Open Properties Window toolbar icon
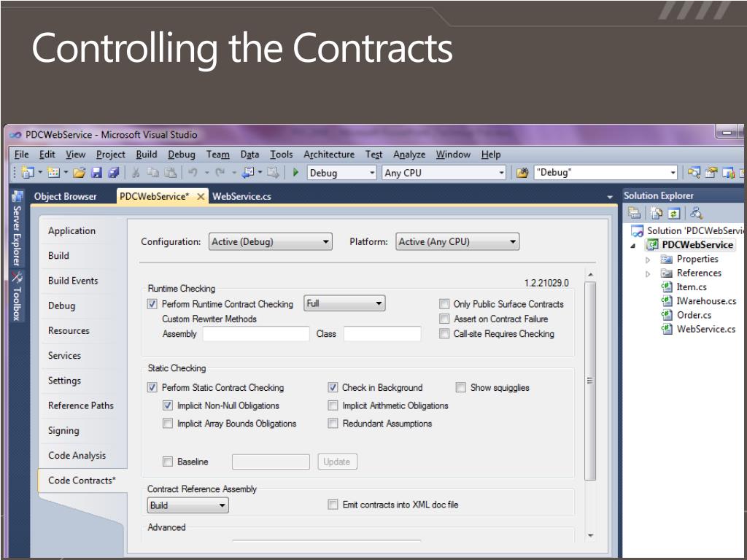The width and height of the screenshot is (747, 560). pos(711,172)
